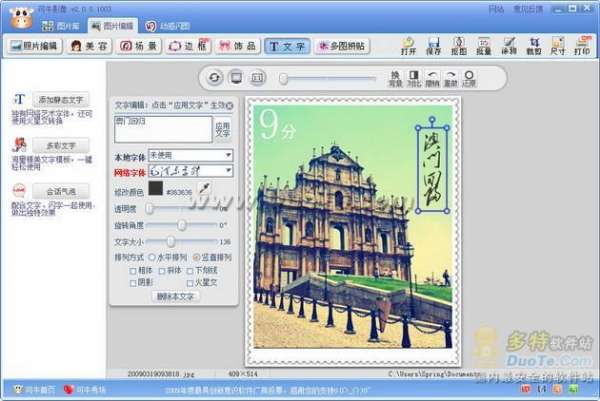Click the 重做 (redo) arrow icon
This screenshot has height=401, width=600.
[x=450, y=78]
